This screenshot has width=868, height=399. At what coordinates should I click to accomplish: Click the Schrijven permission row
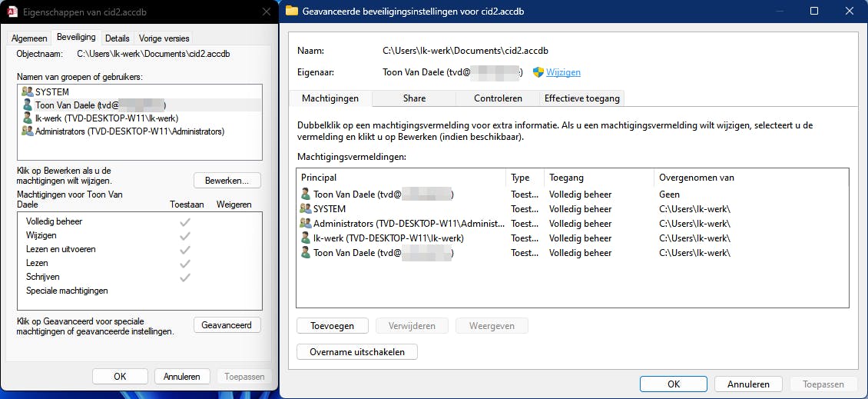[140, 277]
